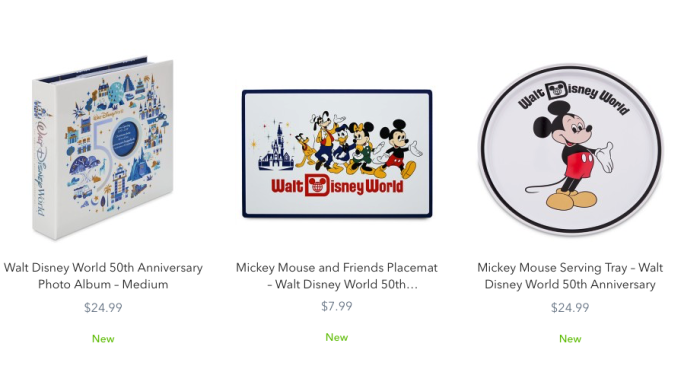Click the blue castle graphic on the placemat
Viewport: 700px width, 388px height.
[276, 147]
